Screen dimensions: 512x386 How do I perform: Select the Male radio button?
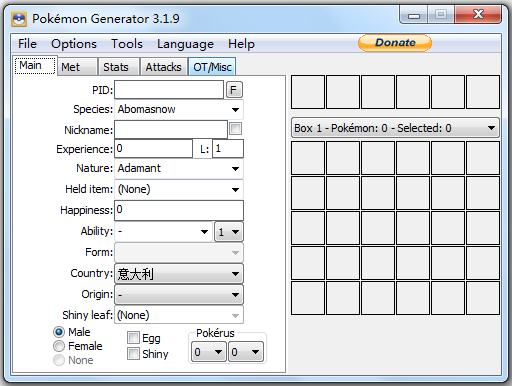59,332
